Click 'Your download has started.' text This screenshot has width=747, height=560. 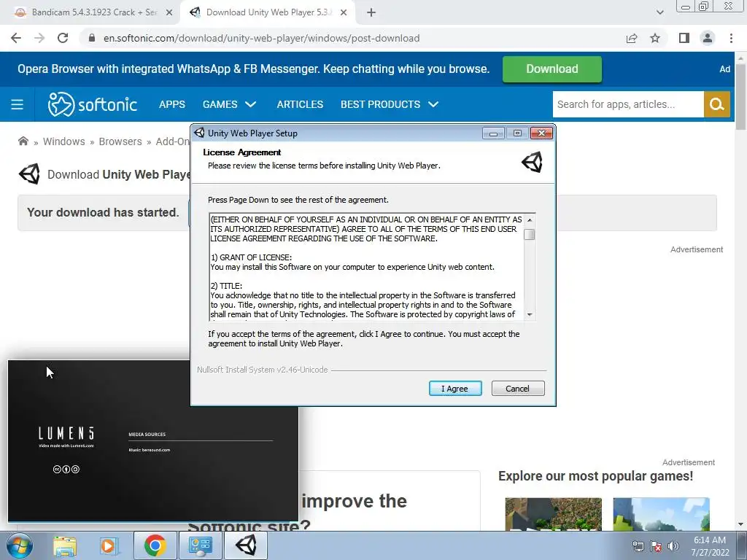click(103, 212)
